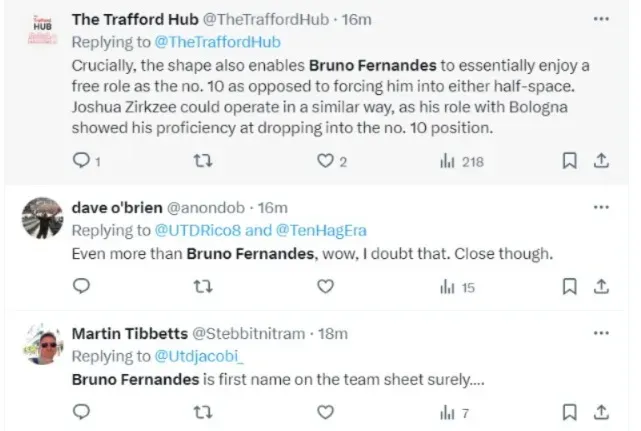Bookmark The Trafford Hub's tweet
Viewport: 641px width, 431px height.
click(569, 161)
